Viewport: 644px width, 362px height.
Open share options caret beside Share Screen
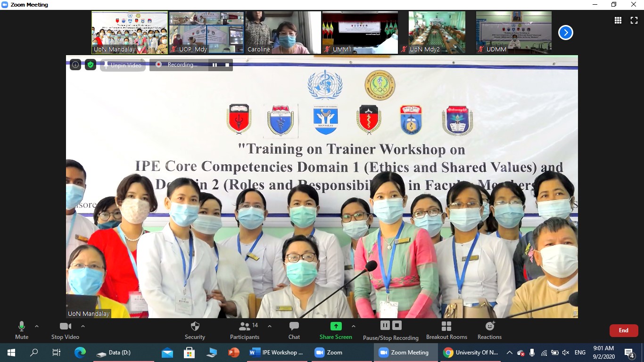pos(354,326)
